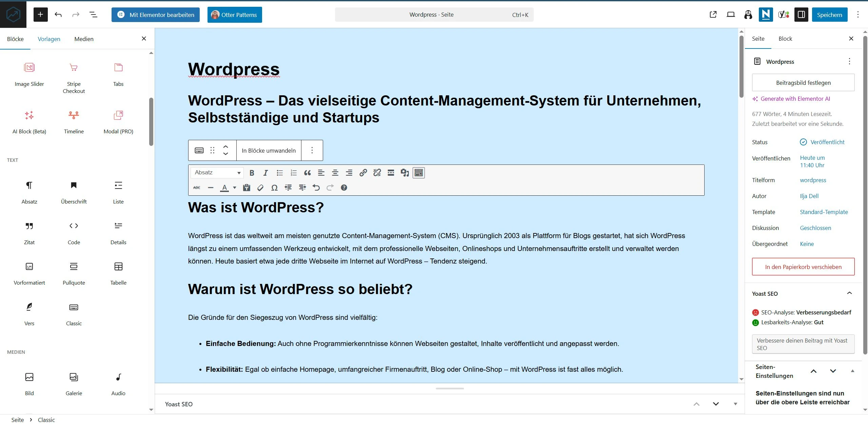Open the Yoast SEO top bar icon

coord(784,15)
